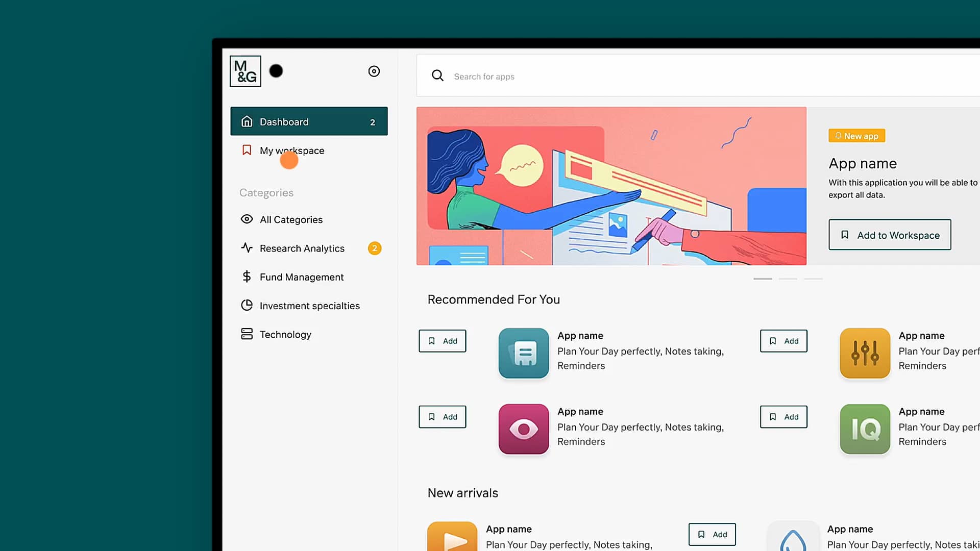Image resolution: width=980 pixels, height=551 pixels.
Task: Click Add next to the pink eye app
Action: pos(442,416)
